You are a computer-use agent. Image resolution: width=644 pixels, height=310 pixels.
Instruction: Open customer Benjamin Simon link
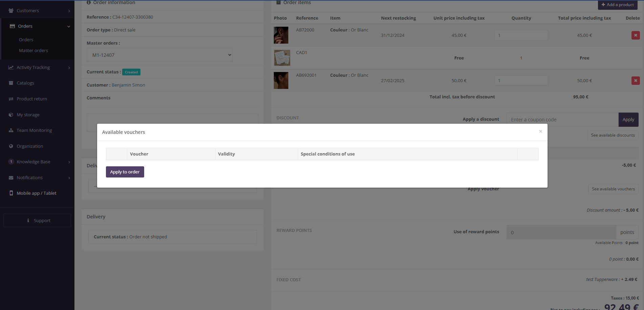[x=128, y=85]
